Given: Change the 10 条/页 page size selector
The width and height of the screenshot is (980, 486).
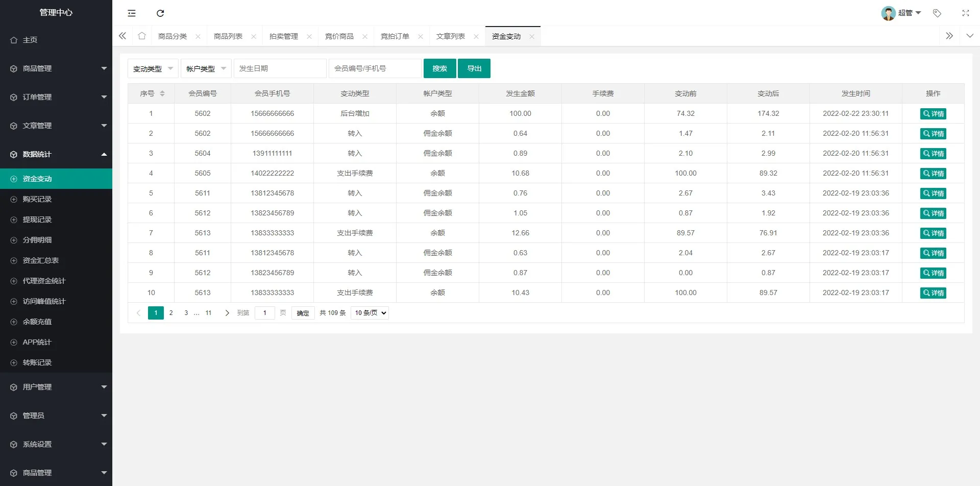Looking at the screenshot, I should coord(370,313).
